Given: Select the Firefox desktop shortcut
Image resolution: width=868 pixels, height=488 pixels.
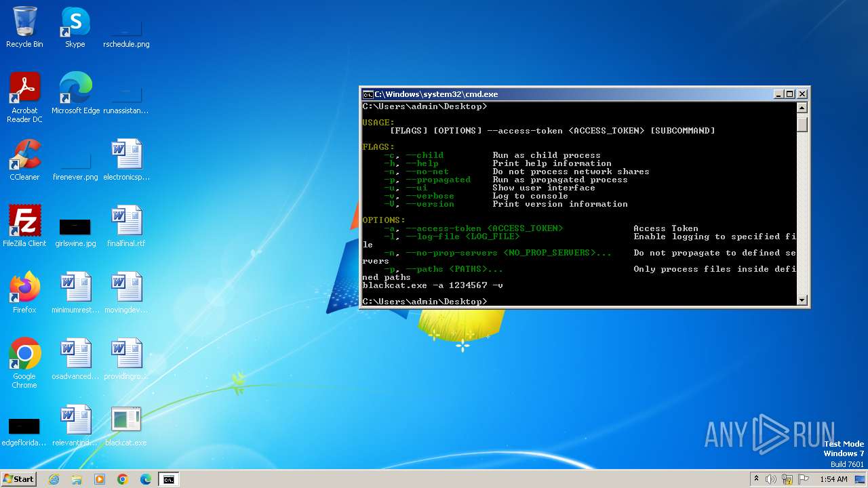Looking at the screenshot, I should pos(24,293).
